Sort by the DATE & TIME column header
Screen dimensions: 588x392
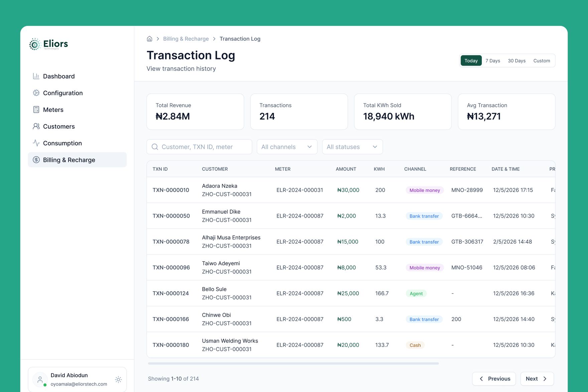505,169
